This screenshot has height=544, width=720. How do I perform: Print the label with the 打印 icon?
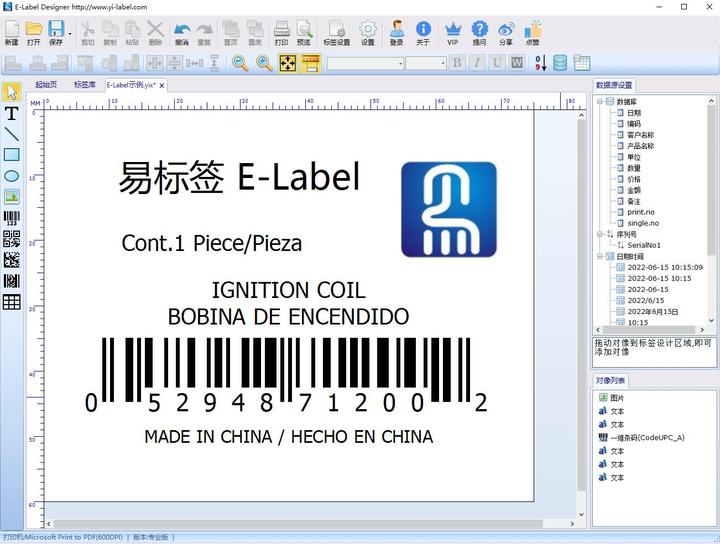click(x=281, y=32)
